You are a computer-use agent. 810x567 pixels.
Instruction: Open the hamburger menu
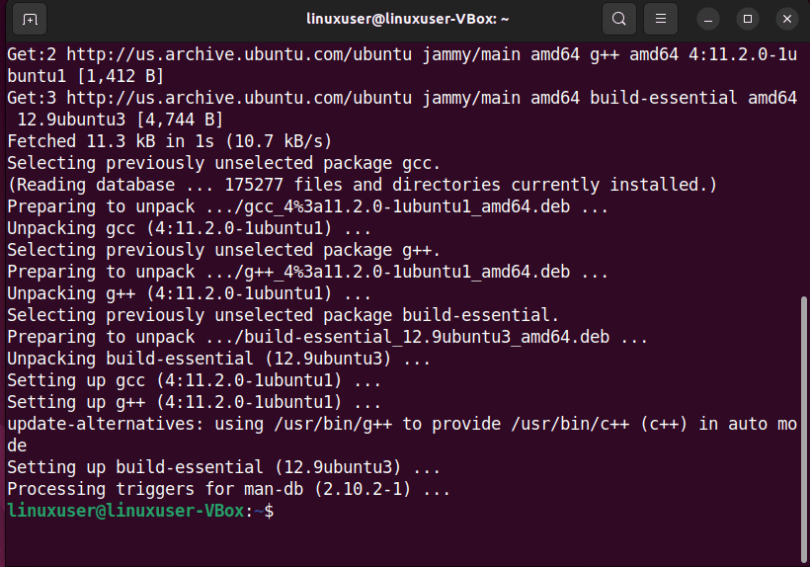pyautogui.click(x=660, y=20)
